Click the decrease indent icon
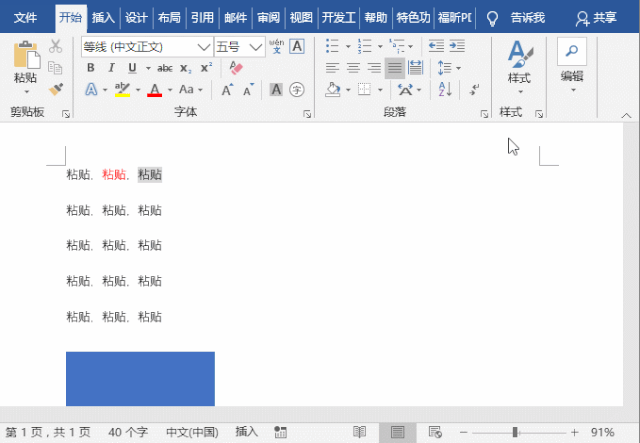640x443 pixels. (x=436, y=47)
